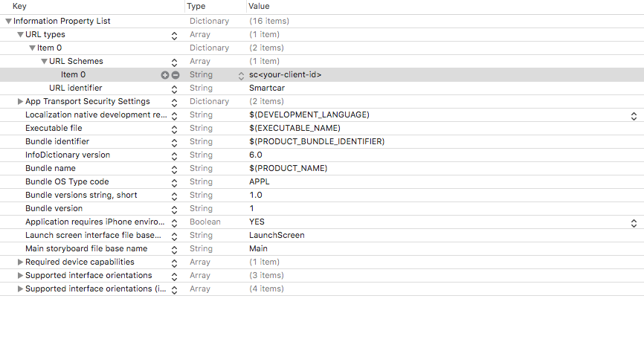This screenshot has height=345, width=644.
Task: Select the Bundle OS Type code key
Action: tap(67, 181)
